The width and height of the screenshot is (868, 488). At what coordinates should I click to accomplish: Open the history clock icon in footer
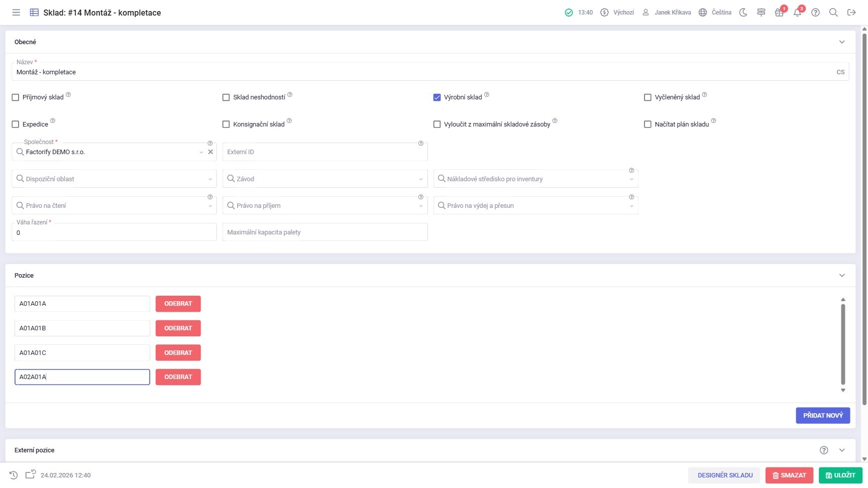coord(14,475)
